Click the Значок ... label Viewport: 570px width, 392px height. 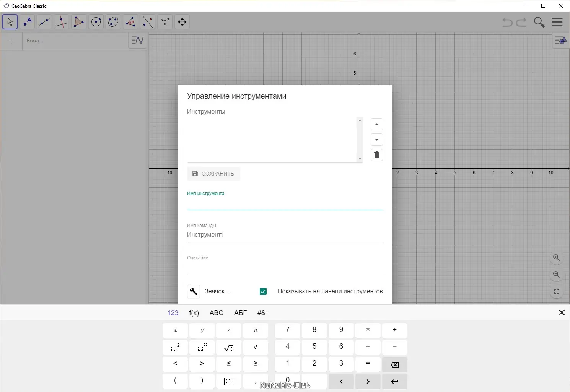point(218,291)
